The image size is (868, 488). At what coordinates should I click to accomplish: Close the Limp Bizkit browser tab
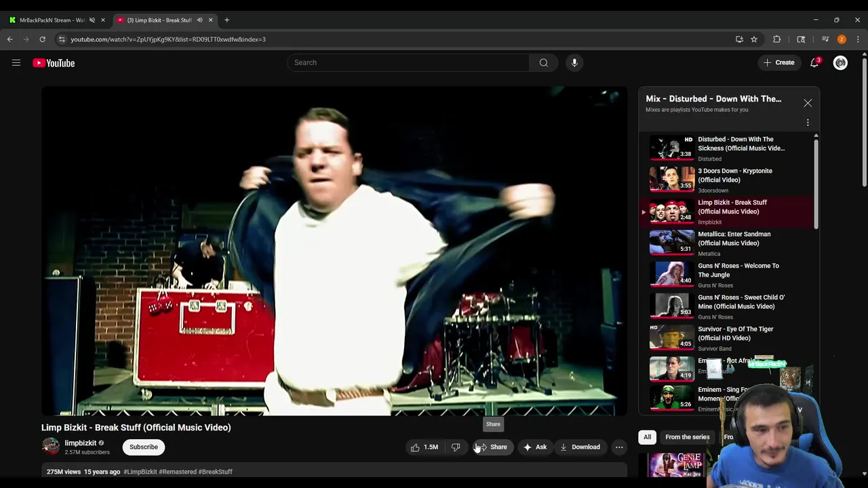click(210, 20)
